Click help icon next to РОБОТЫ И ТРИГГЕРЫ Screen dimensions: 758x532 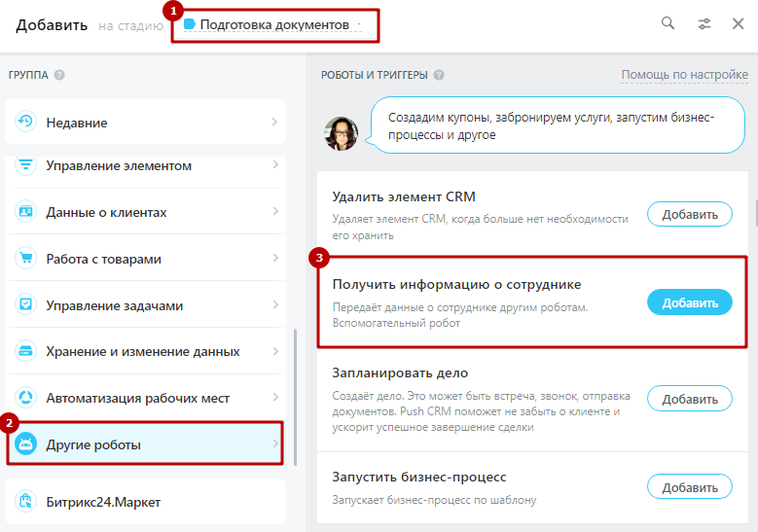click(439, 75)
